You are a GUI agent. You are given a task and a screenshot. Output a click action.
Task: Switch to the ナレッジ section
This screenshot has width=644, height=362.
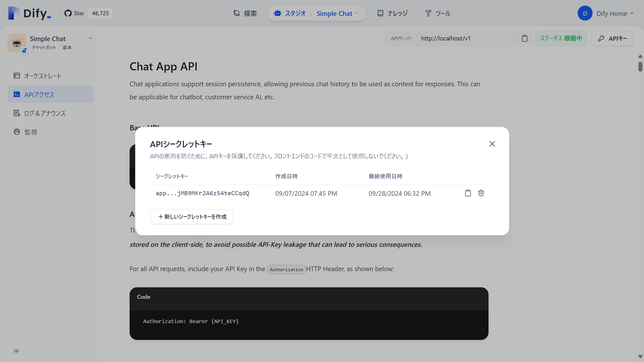(392, 13)
